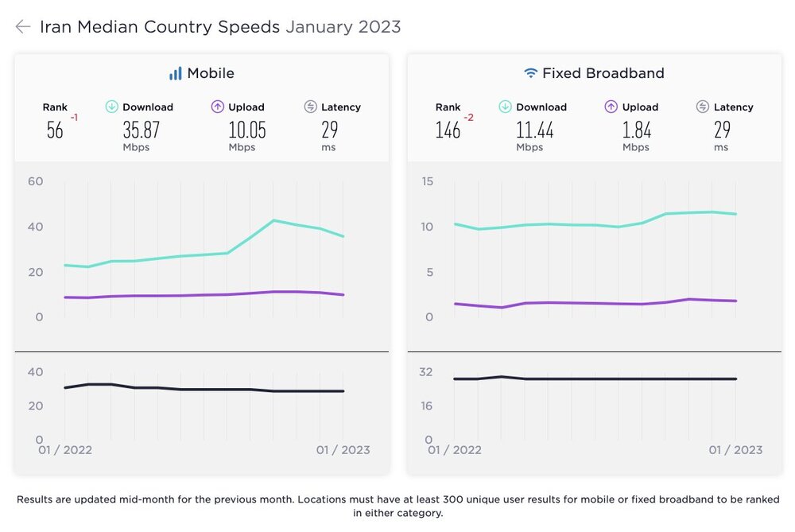Click the Mobile signal bars icon
Viewport: 795px width, 532px height.
pyautogui.click(x=175, y=74)
